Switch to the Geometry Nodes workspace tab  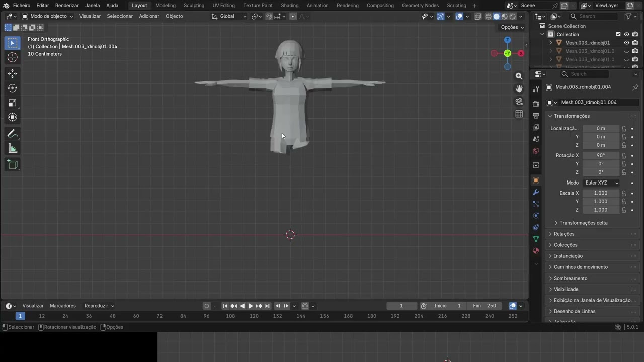tap(420, 5)
